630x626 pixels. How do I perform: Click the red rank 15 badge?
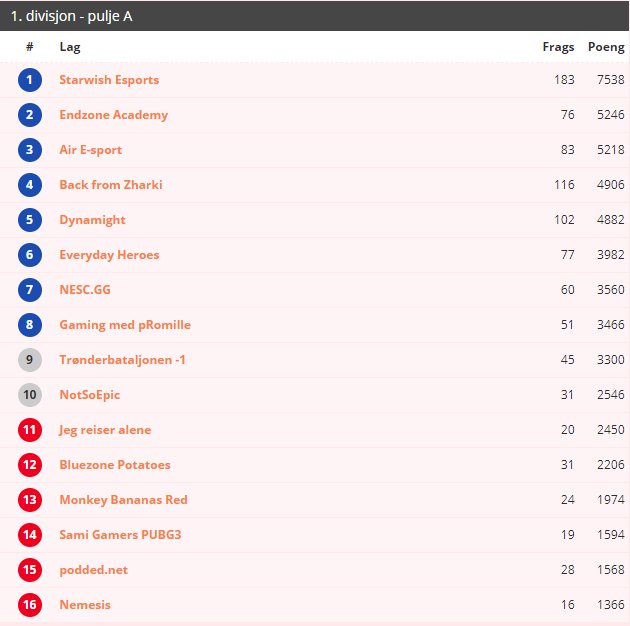(30, 570)
